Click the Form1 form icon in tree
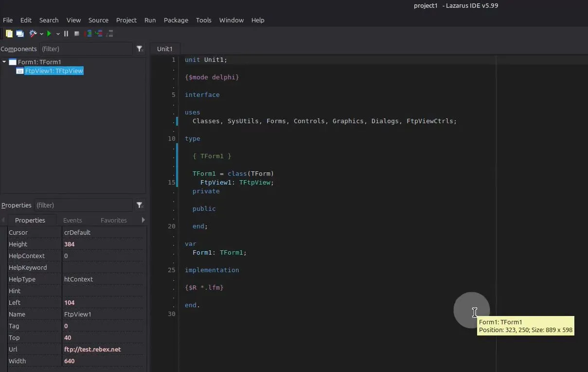This screenshot has height=372, width=588. (13, 62)
